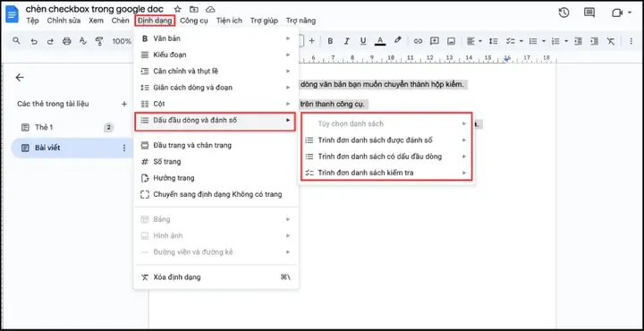Apply checklist from the toolbar
The height and width of the screenshot is (331, 644).
511,41
